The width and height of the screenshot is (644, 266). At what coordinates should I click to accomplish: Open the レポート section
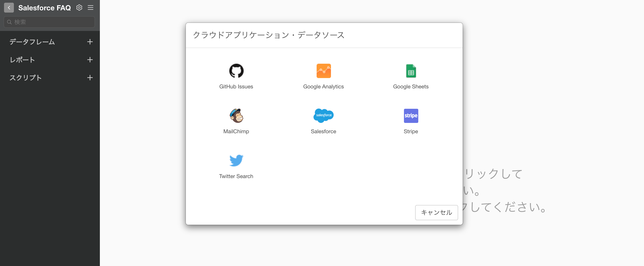click(22, 60)
